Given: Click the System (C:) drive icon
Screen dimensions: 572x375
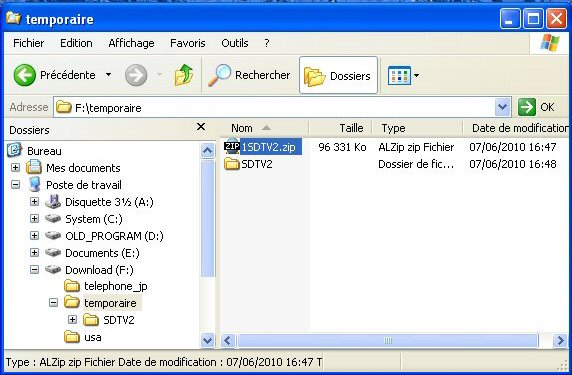Looking at the screenshot, I should (53, 219).
